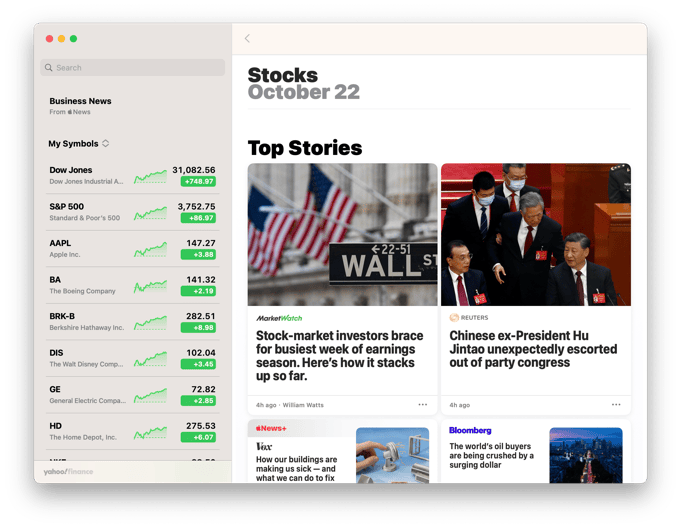Click the Dow Jones sparkline chart

coord(150,176)
